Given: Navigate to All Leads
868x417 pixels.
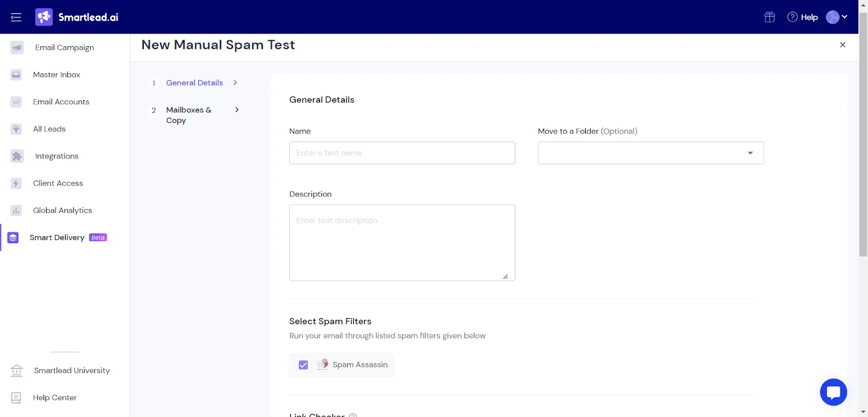Looking at the screenshot, I should [49, 129].
